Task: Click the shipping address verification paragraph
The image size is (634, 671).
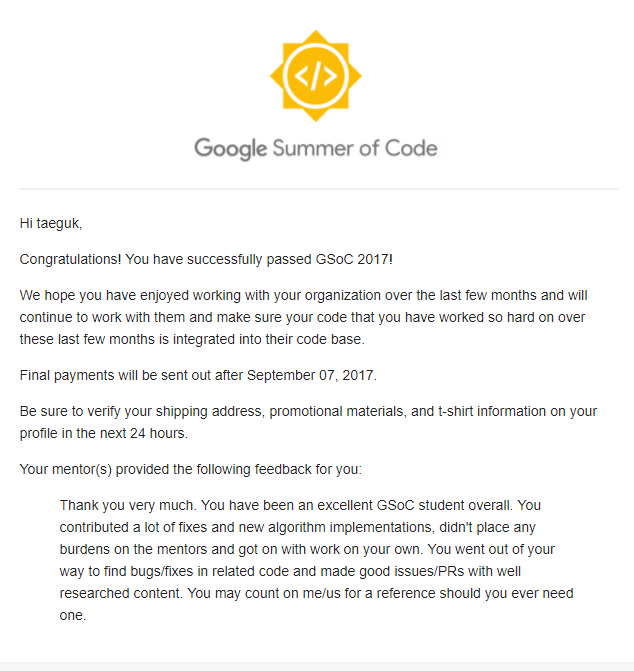Action: 308,422
